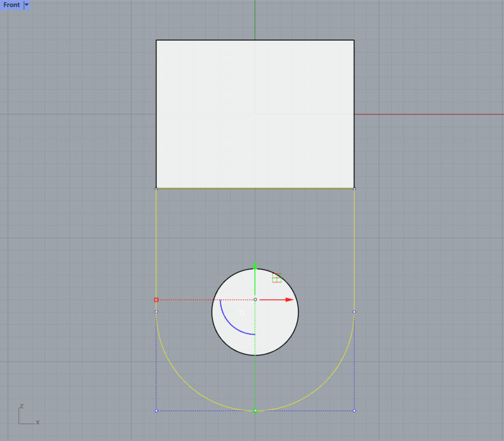This screenshot has height=441, width=504.
Task: Click the Front viewport title label
Action: (x=11, y=5)
